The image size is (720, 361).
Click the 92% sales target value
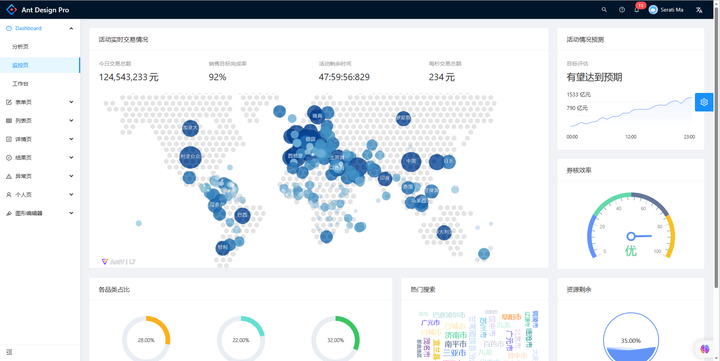(217, 77)
